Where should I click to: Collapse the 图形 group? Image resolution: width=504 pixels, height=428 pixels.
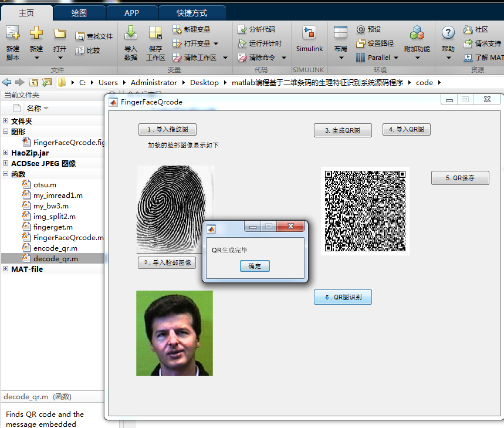5,132
